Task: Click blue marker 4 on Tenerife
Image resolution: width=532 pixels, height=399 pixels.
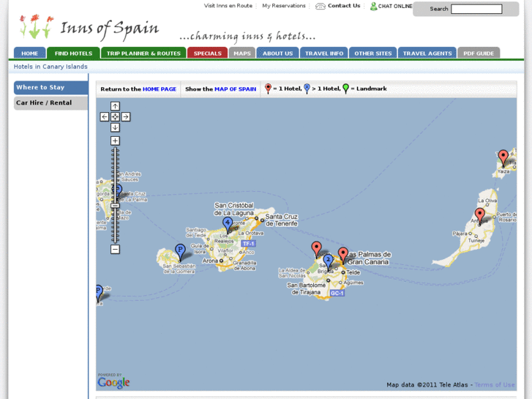Action: tap(228, 224)
